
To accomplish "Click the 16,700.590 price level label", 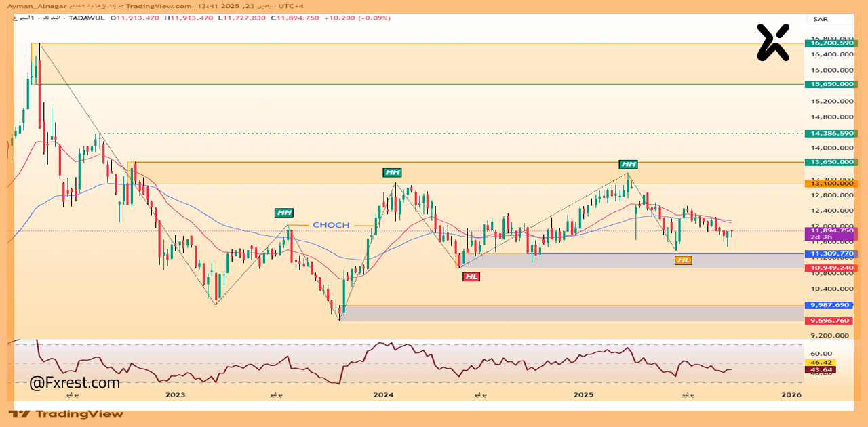I will (x=831, y=43).
